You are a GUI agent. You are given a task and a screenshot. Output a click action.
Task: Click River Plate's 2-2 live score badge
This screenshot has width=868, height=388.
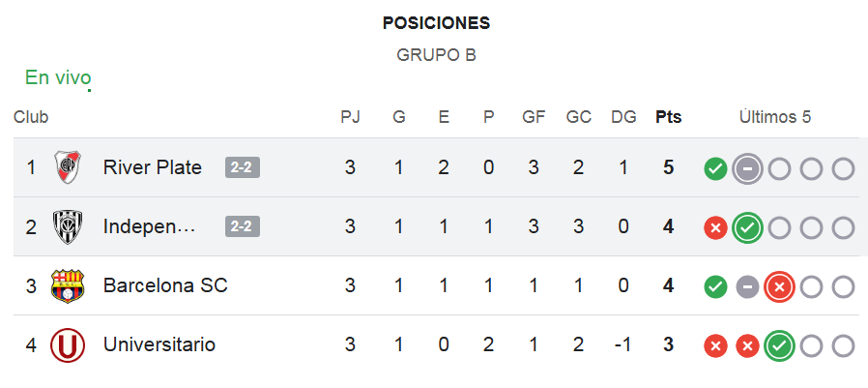click(x=243, y=167)
